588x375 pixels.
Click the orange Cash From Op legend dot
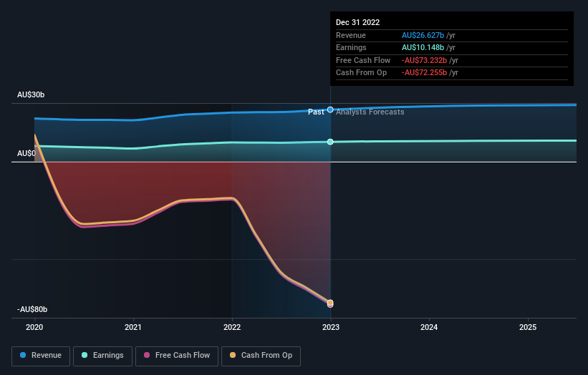click(x=233, y=355)
